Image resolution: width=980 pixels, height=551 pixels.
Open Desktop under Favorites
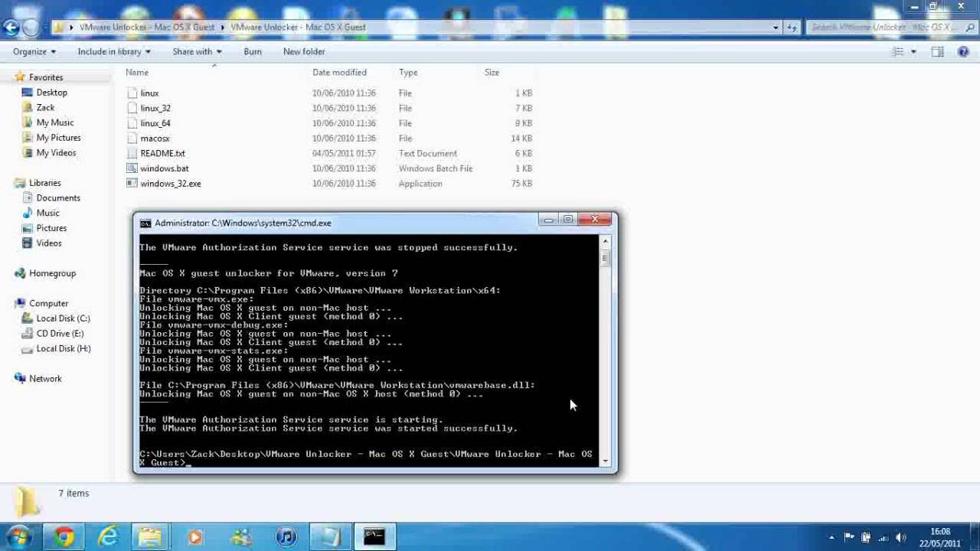click(x=52, y=92)
